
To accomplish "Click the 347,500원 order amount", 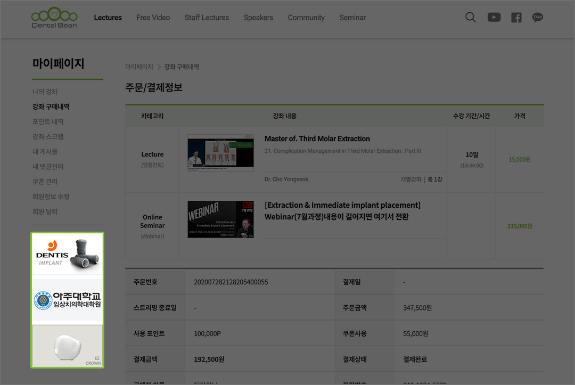I will [417, 308].
